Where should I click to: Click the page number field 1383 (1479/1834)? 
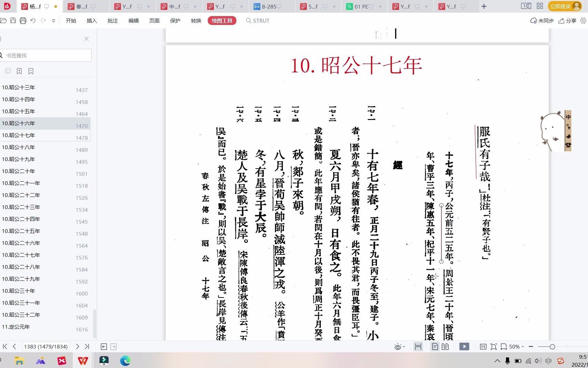(x=46, y=346)
